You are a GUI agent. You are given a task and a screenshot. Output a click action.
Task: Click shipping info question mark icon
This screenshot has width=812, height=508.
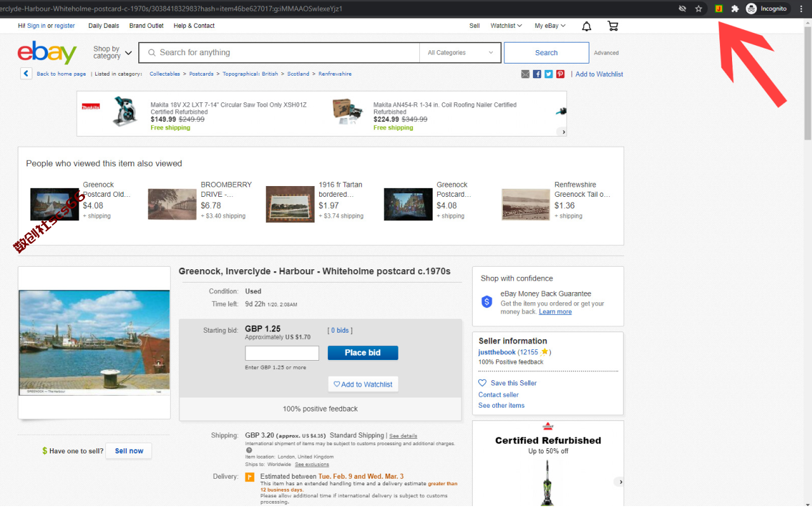click(249, 450)
